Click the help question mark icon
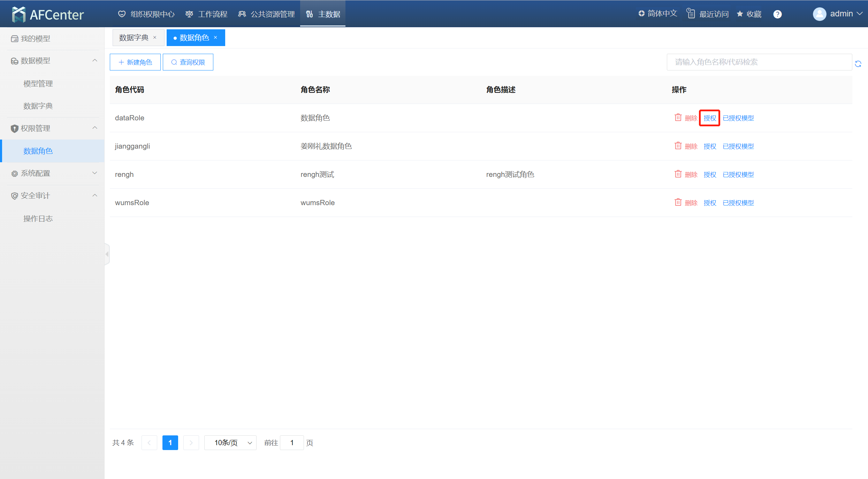The height and width of the screenshot is (479, 868). 777,14
